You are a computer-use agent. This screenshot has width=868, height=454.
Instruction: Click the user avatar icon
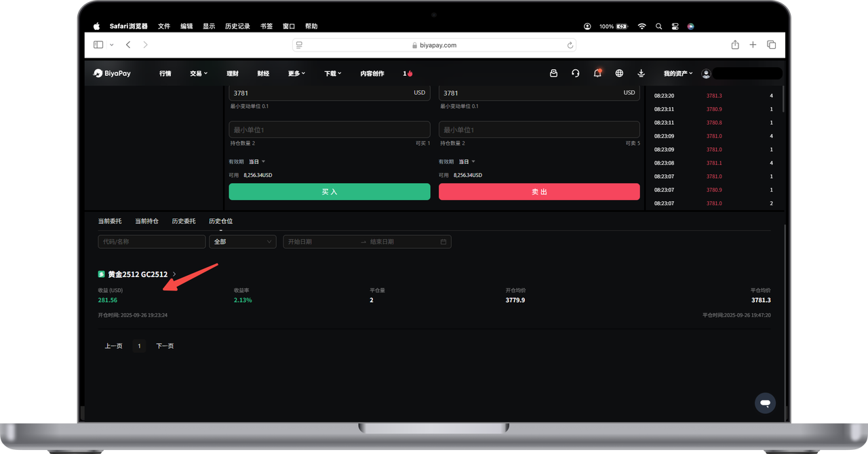coord(706,73)
